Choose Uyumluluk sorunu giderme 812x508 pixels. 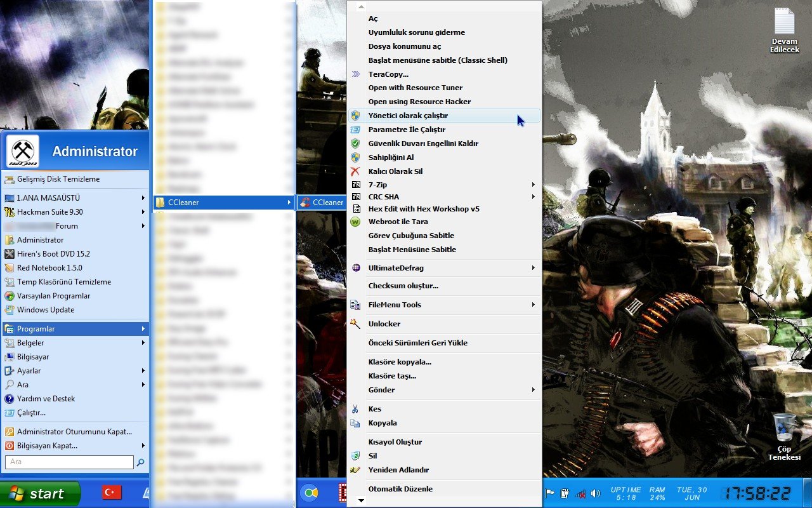(x=444, y=32)
